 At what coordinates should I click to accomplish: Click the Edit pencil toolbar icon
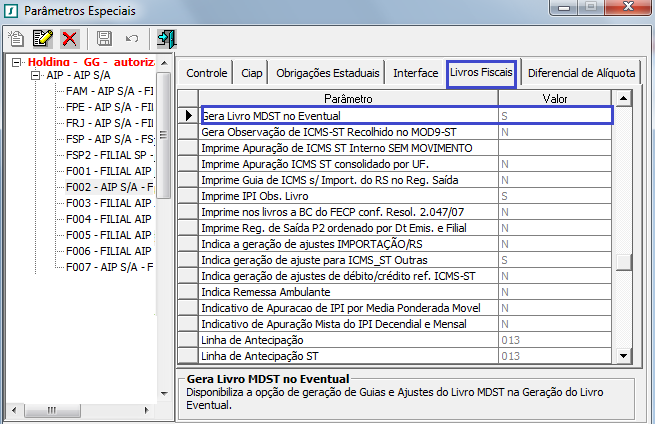pos(42,39)
